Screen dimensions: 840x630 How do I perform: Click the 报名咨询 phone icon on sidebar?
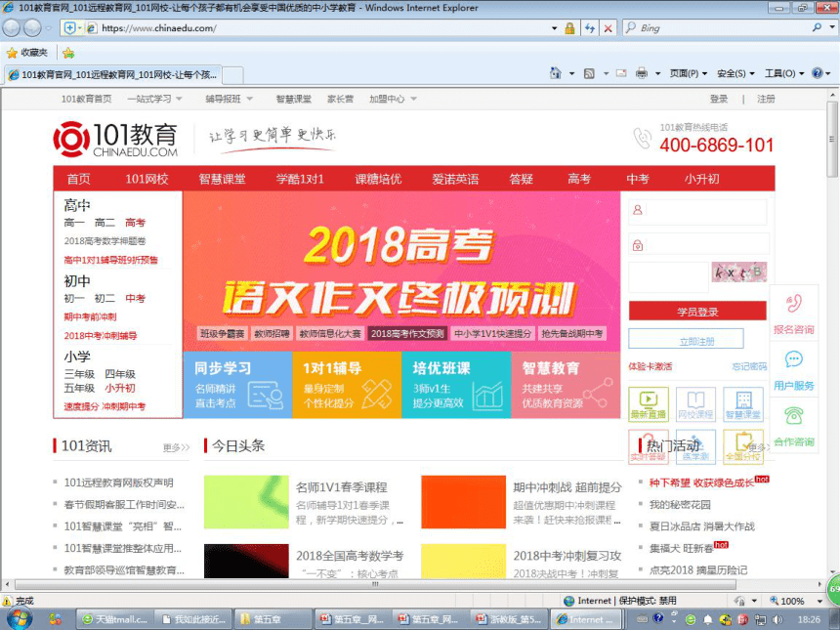click(x=794, y=303)
